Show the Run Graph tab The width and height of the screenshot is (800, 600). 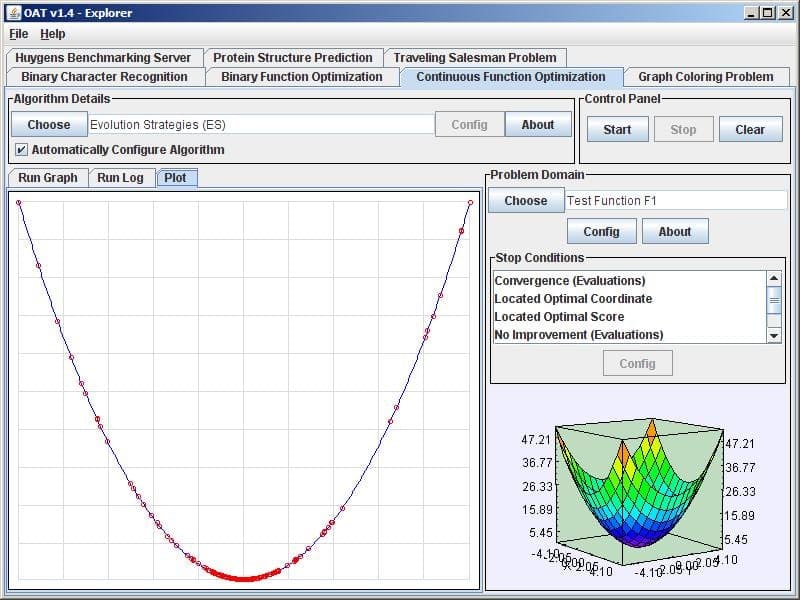47,178
